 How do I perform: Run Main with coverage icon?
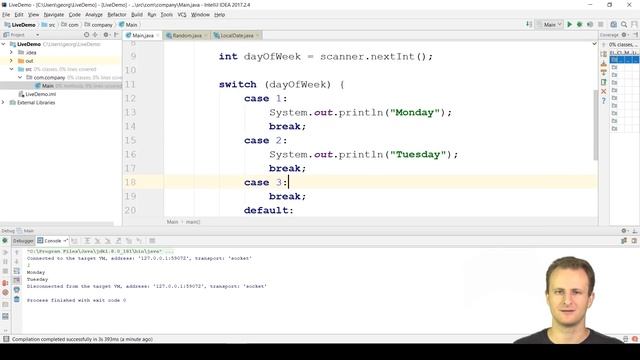(590, 24)
